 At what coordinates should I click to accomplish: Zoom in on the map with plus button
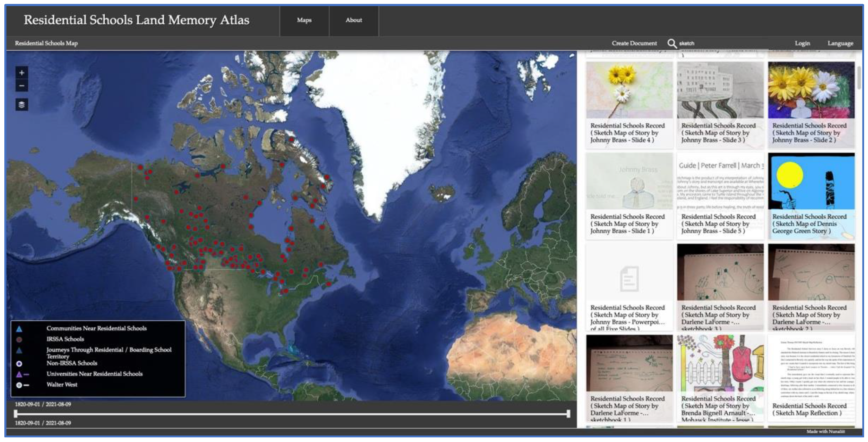click(x=22, y=73)
